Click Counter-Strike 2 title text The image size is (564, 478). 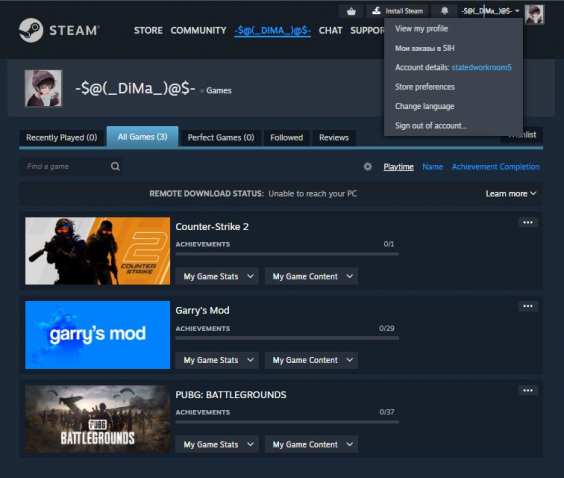coord(212,227)
